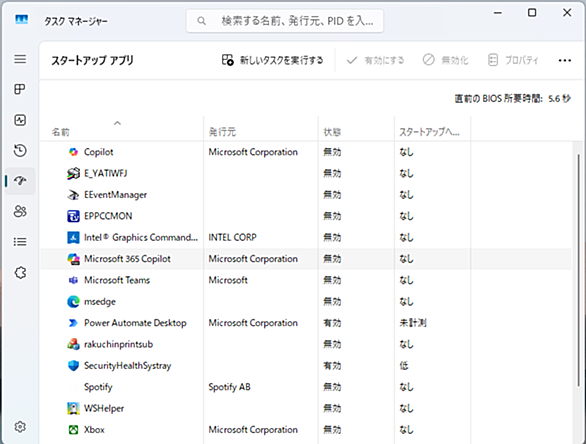Click 低 impact cell of SecurityHealthSystray

point(404,366)
